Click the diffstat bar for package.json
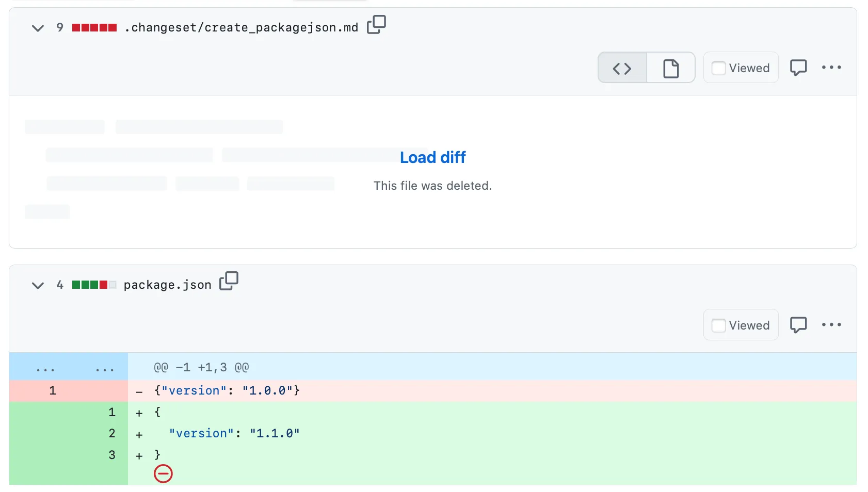Screen dimensions: 868x492 click(94, 285)
